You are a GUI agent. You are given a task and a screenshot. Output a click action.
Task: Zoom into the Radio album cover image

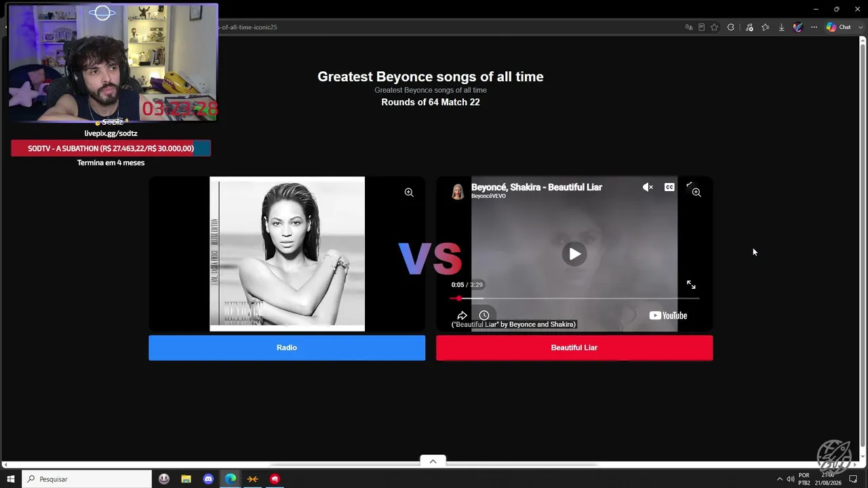(409, 192)
